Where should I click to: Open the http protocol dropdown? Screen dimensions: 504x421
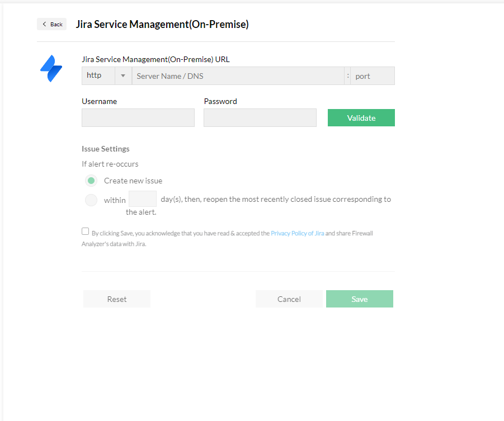[x=107, y=76]
